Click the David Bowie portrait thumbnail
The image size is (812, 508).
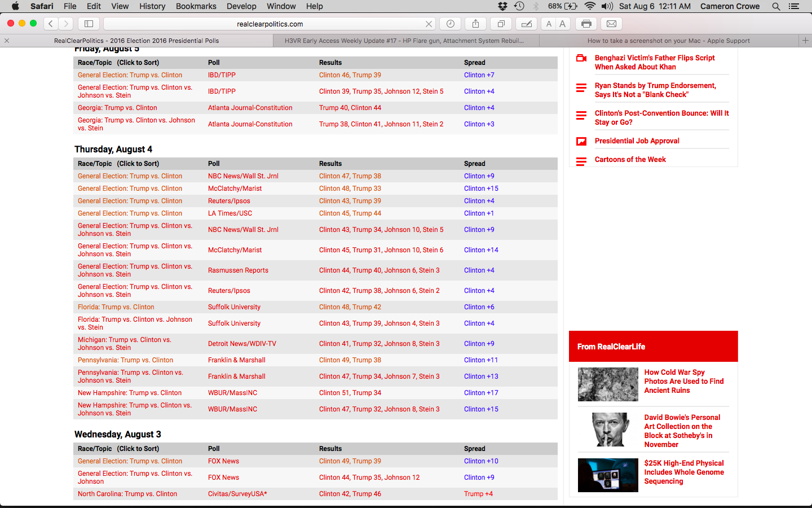(x=608, y=430)
